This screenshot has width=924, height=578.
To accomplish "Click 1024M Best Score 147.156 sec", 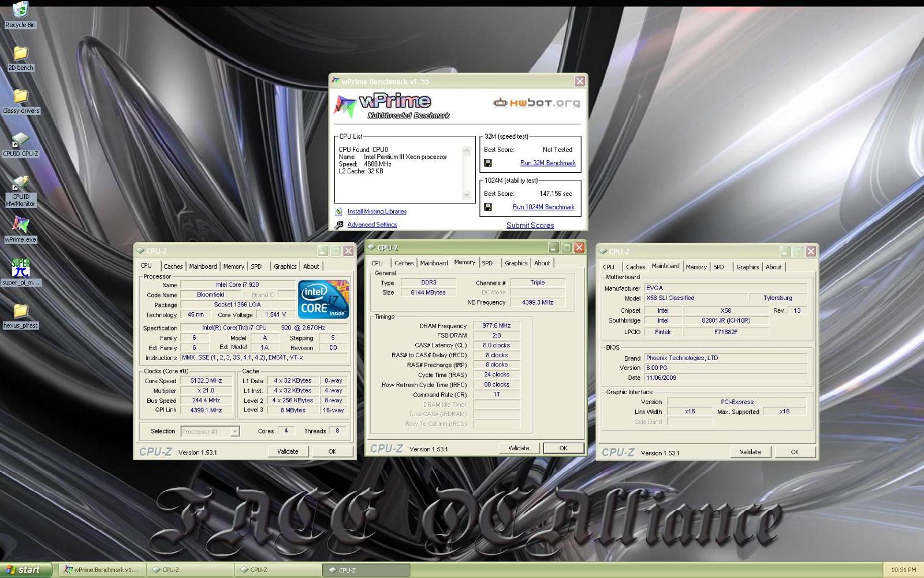I will click(x=556, y=194).
